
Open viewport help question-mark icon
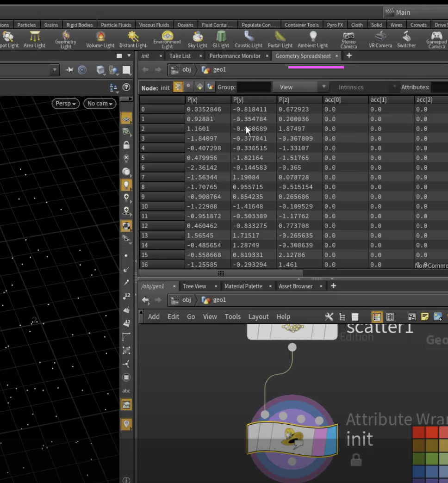point(126,87)
